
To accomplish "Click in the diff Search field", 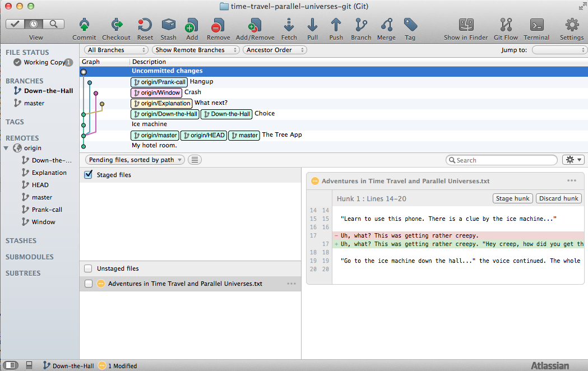I will pos(501,160).
